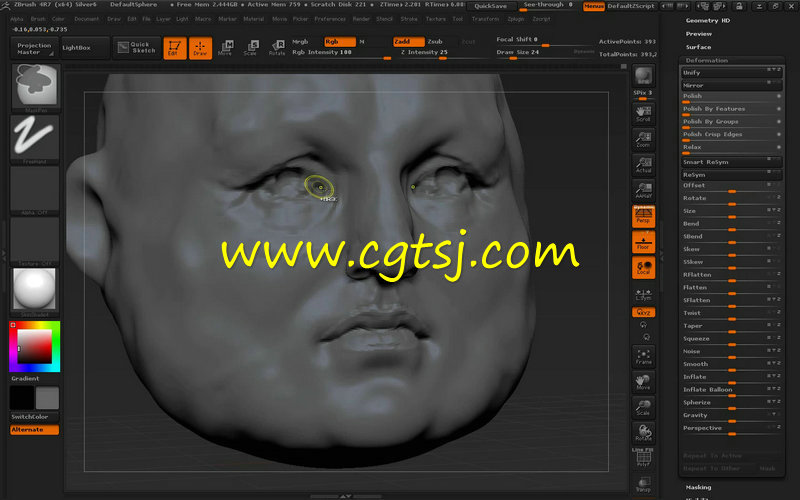Screen dimensions: 800x500
Task: Click the AAHalf icon
Action: [x=643, y=190]
